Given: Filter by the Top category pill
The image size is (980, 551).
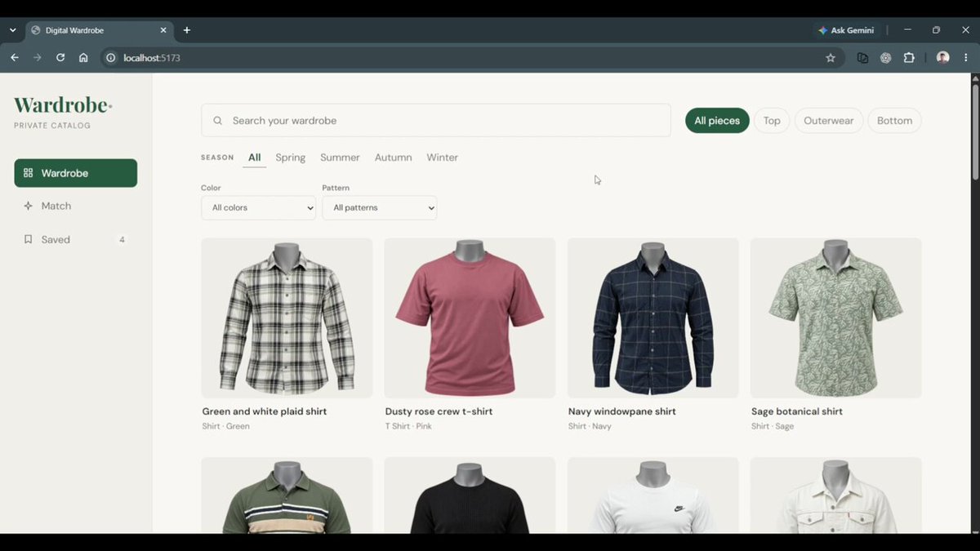Looking at the screenshot, I should 772,121.
